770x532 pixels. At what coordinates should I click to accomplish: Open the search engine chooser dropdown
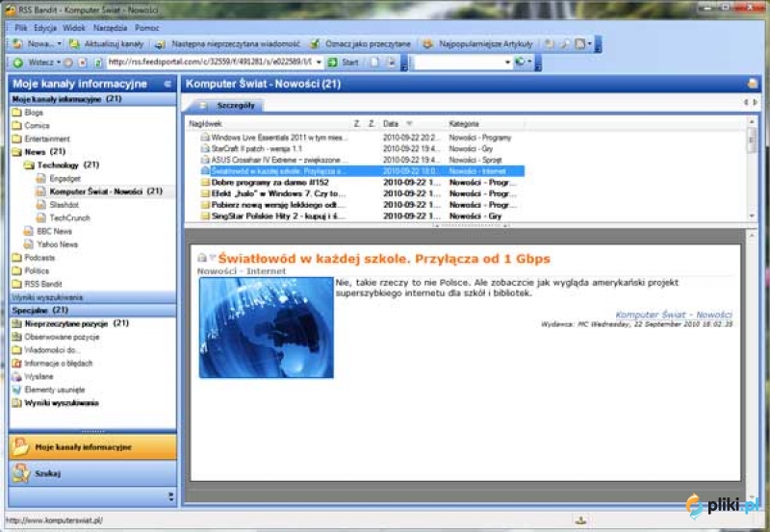(529, 62)
